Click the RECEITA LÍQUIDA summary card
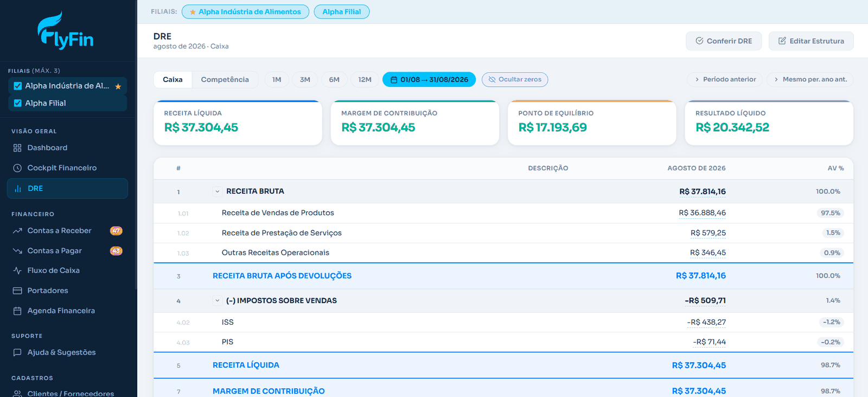The height and width of the screenshot is (397, 868). [x=238, y=123]
